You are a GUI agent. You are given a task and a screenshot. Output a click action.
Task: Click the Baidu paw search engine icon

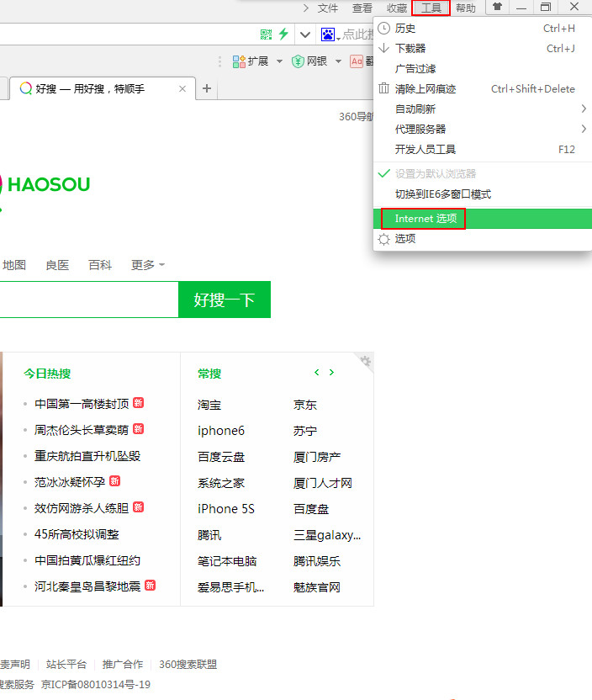[x=327, y=34]
